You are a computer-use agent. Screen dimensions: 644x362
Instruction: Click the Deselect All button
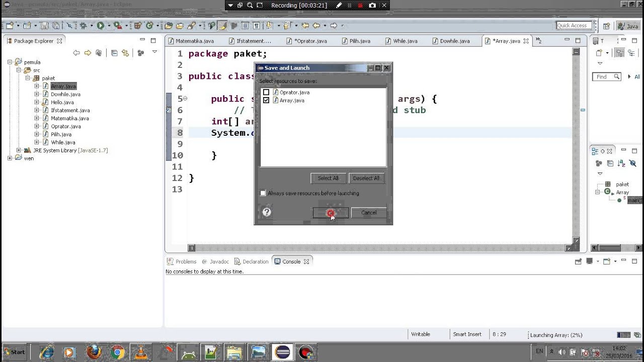coord(366,178)
